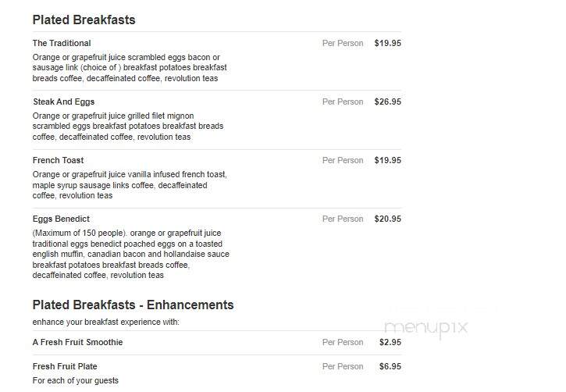Select the Fresh Fruit Plate item
The height and width of the screenshot is (392, 566).
[65, 366]
